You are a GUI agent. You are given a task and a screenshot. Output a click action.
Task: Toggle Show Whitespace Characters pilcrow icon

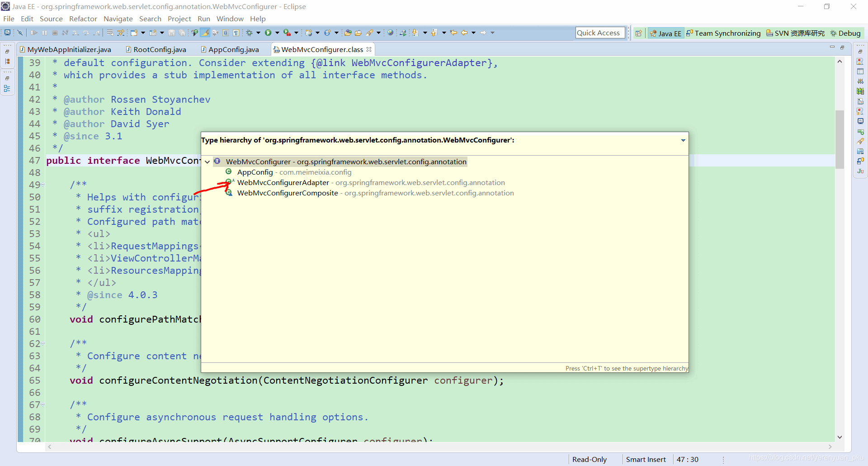pos(236,33)
